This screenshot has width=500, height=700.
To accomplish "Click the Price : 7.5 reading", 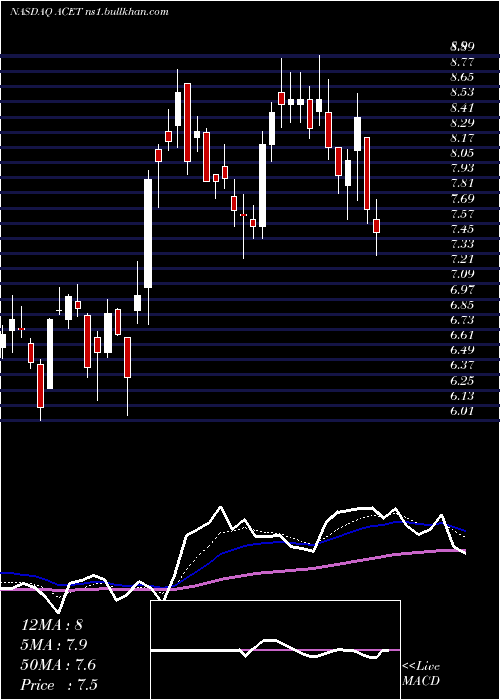I will coord(59,685).
